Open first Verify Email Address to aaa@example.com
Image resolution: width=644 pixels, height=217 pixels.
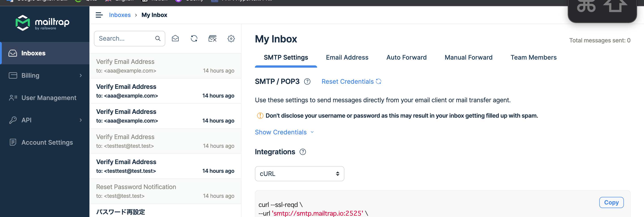point(165,66)
